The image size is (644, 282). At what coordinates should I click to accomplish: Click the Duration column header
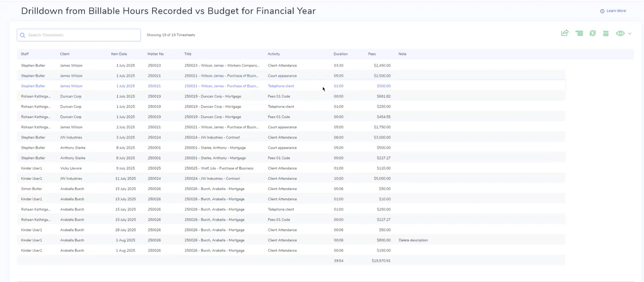(340, 54)
